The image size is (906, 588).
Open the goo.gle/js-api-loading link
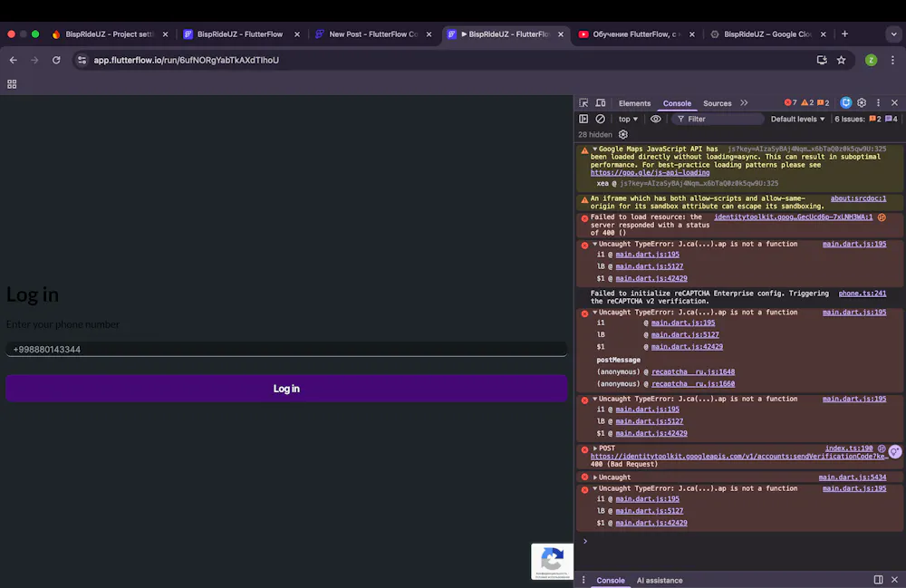(x=650, y=173)
